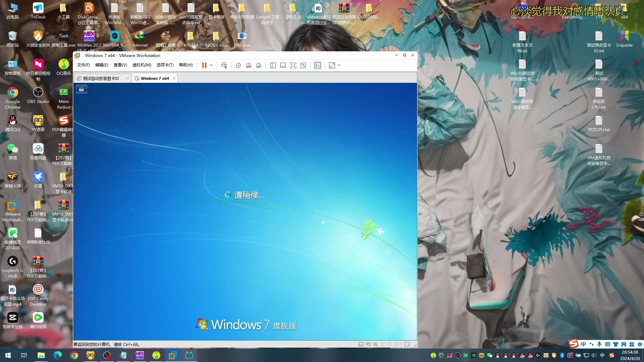Toggle the VMware library sidebar

coord(273,65)
